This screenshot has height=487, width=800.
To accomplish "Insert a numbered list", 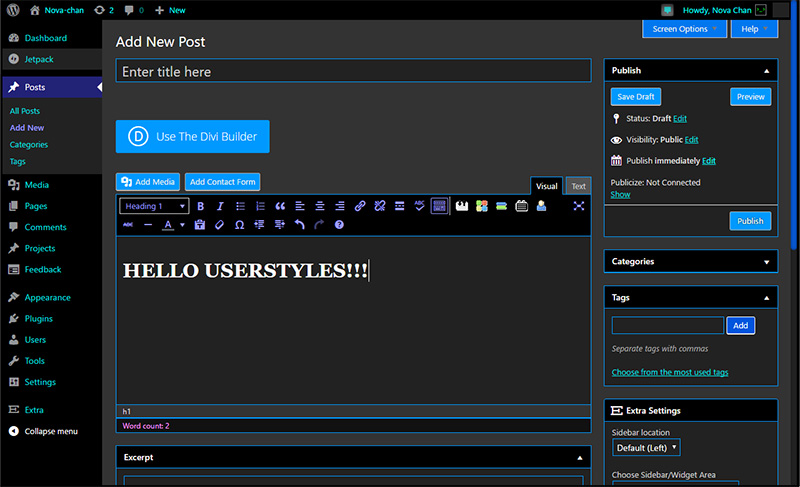I will [x=260, y=206].
